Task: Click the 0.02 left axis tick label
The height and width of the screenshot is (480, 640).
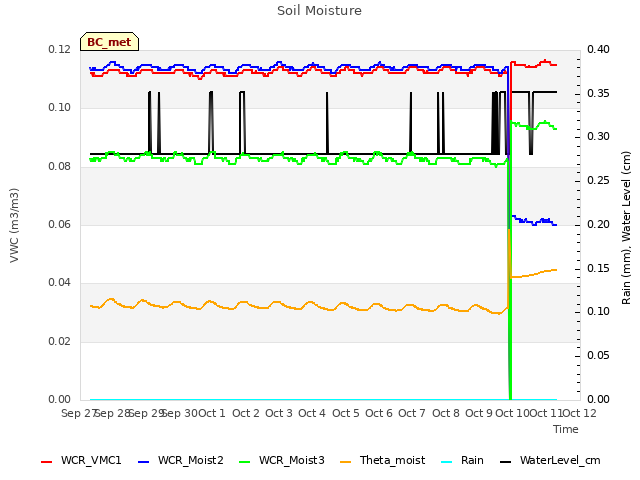Action: [60, 341]
